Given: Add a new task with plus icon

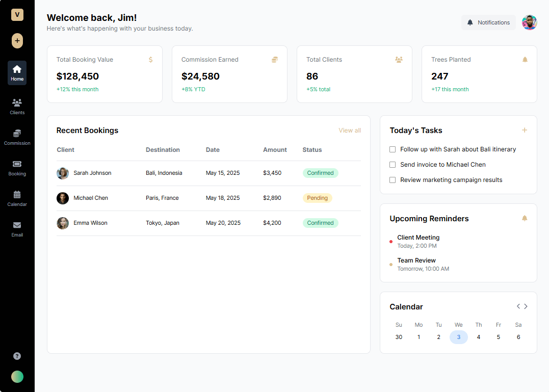Looking at the screenshot, I should click(x=525, y=130).
